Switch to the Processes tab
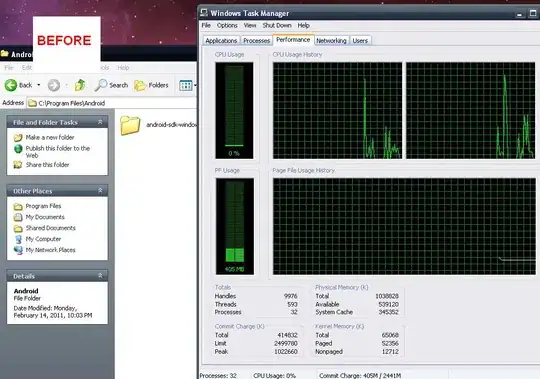The image size is (540, 379). click(257, 41)
